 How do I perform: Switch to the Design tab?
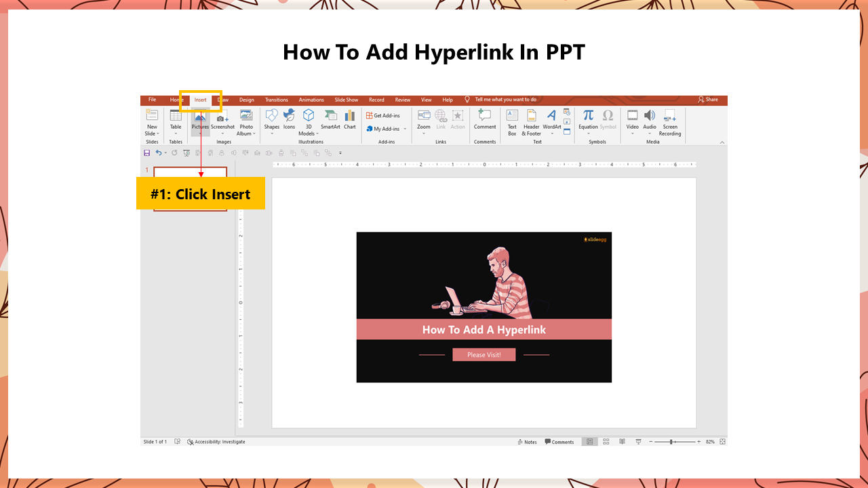pyautogui.click(x=247, y=100)
